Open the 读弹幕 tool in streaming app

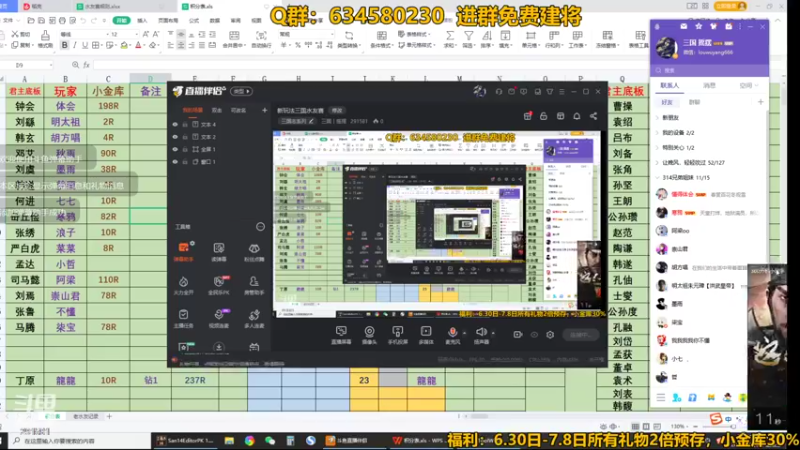(219, 252)
